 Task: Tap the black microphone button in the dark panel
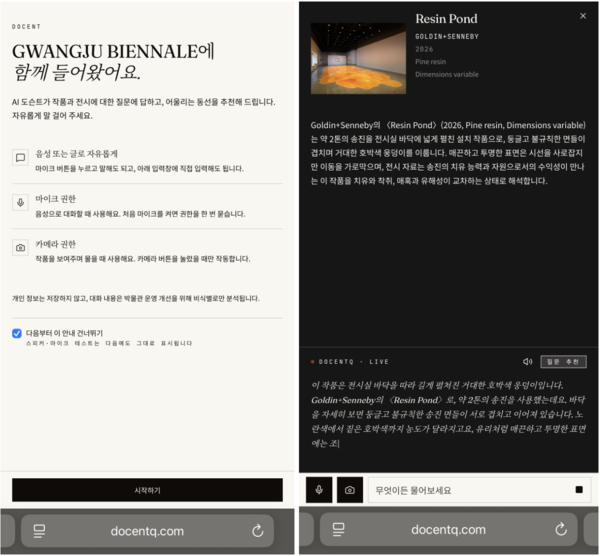[x=319, y=490]
